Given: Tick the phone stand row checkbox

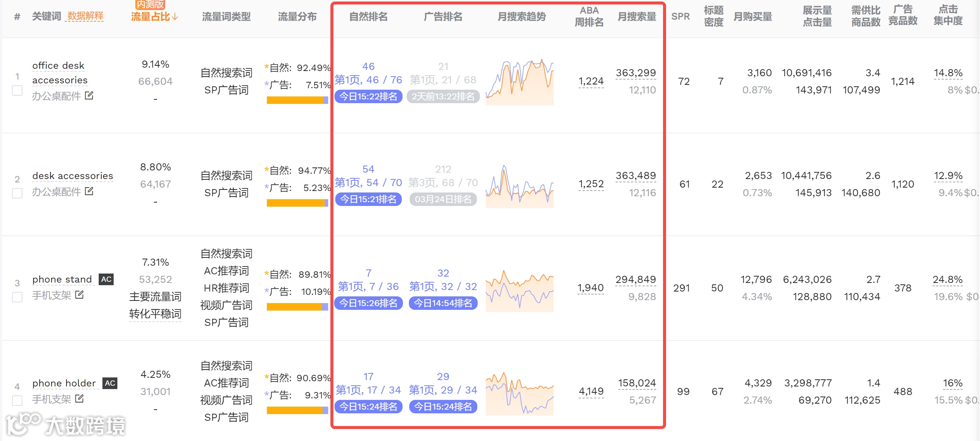Looking at the screenshot, I should click(x=17, y=297).
